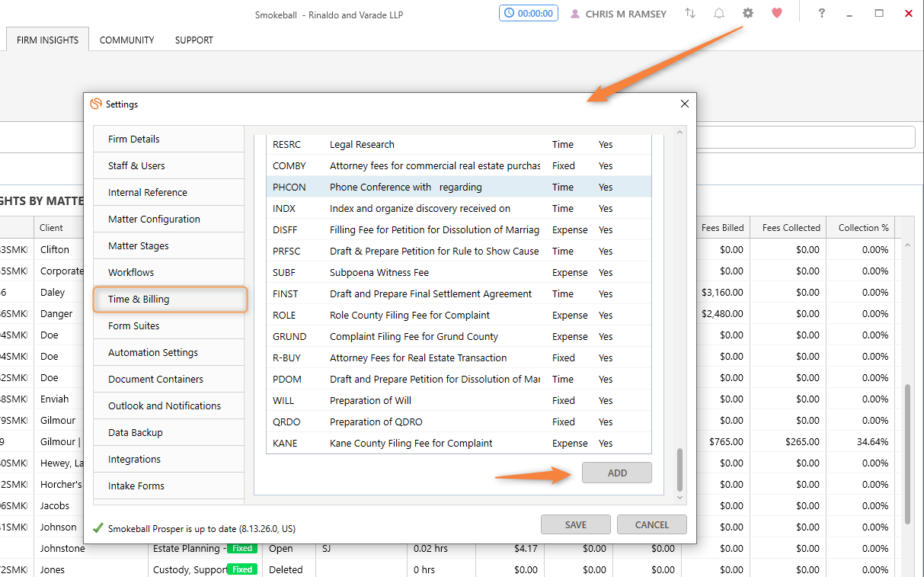This screenshot has width=924, height=577.
Task: Sort by the Collection % column
Action: [x=861, y=227]
